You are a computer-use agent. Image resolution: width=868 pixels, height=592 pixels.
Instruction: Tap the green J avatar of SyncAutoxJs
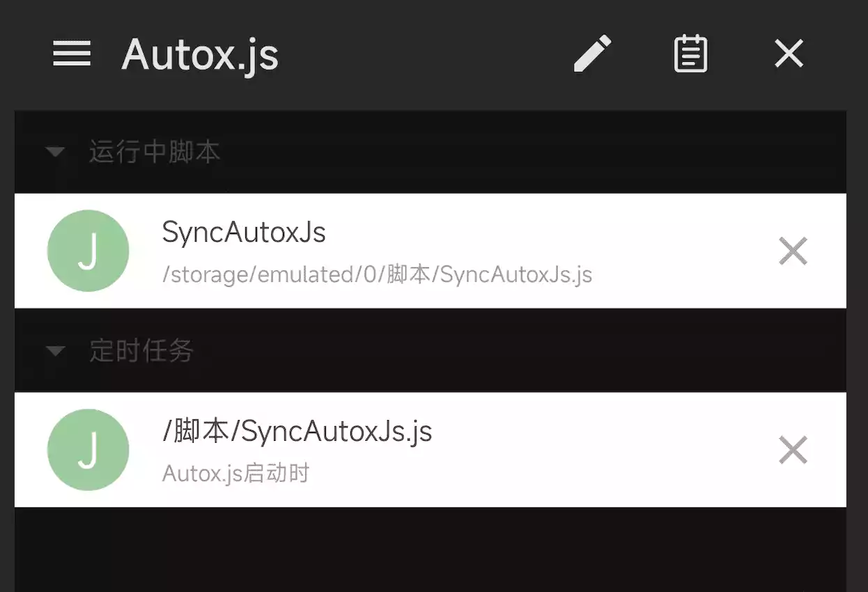point(88,251)
